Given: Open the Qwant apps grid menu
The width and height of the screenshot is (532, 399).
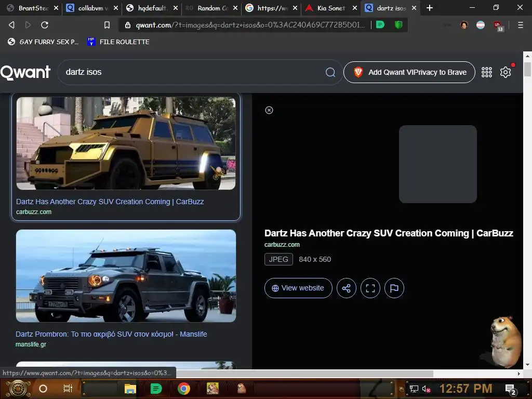Looking at the screenshot, I should [x=486, y=72].
